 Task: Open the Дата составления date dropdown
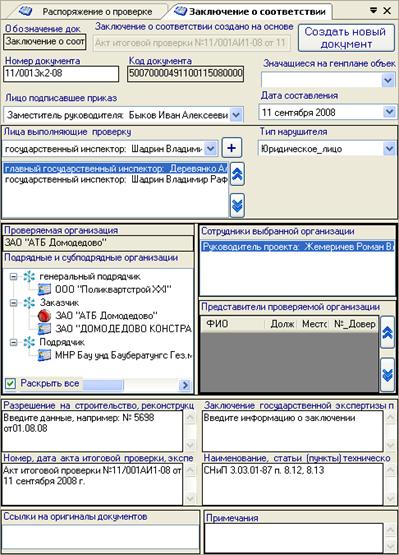[x=389, y=112]
